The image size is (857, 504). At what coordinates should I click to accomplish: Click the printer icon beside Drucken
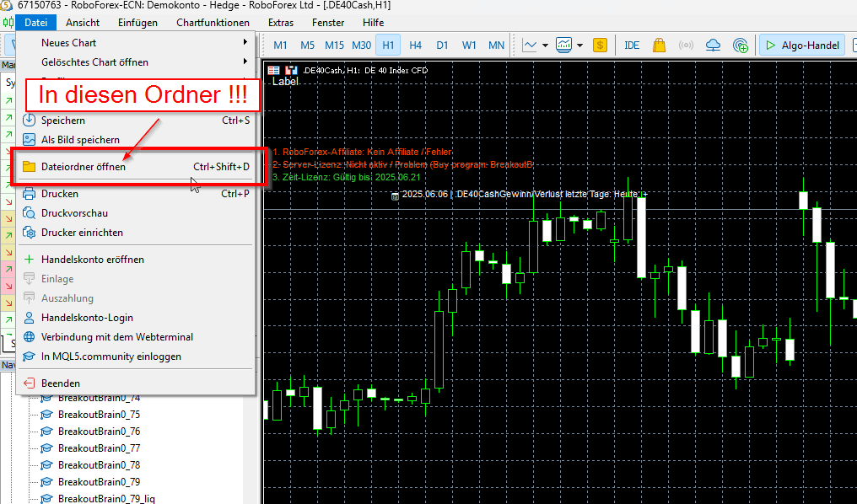click(28, 194)
